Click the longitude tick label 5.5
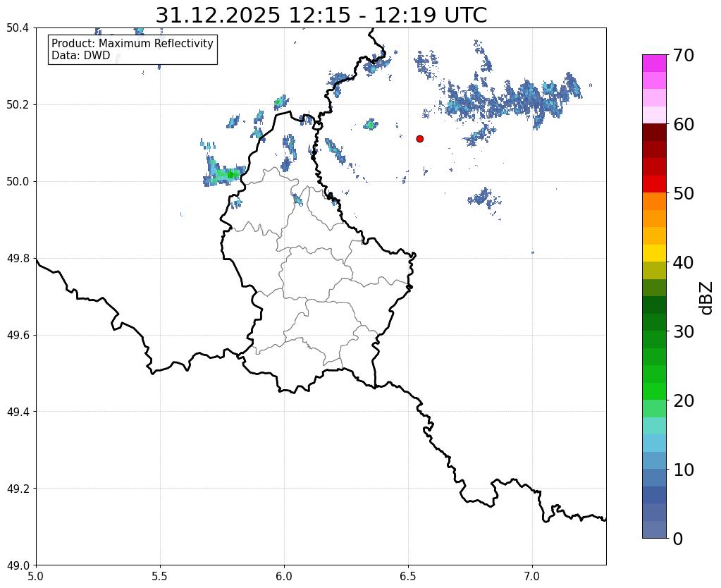 point(160,576)
